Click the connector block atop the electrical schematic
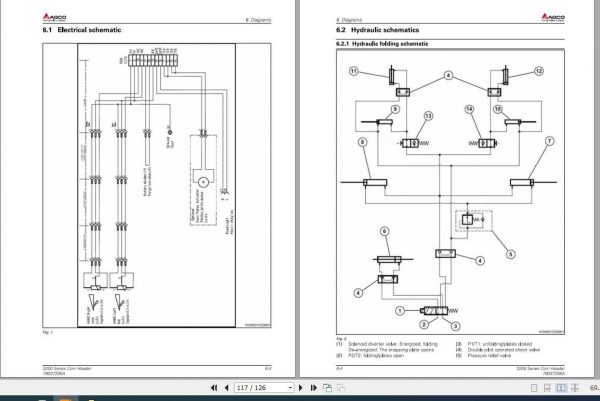 click(x=153, y=60)
